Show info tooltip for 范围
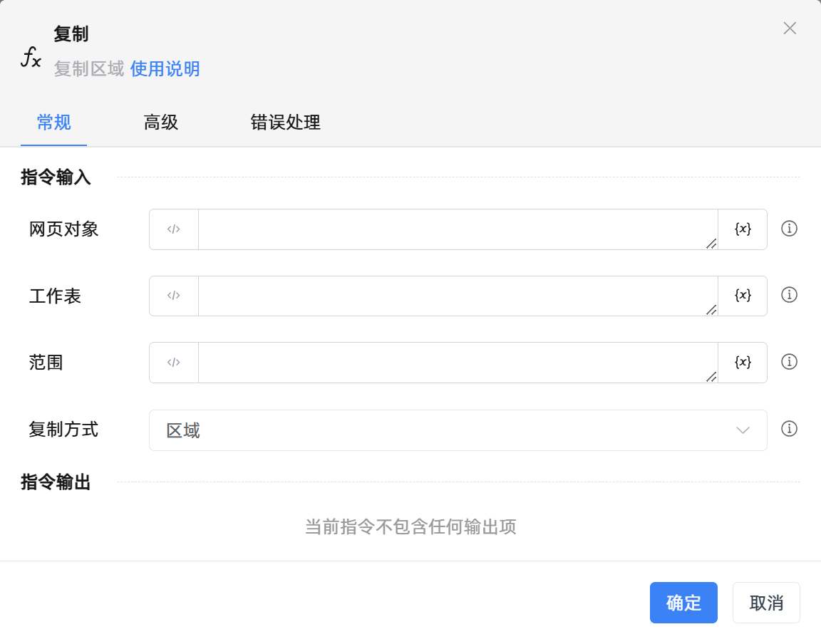821x644 pixels. (x=789, y=362)
